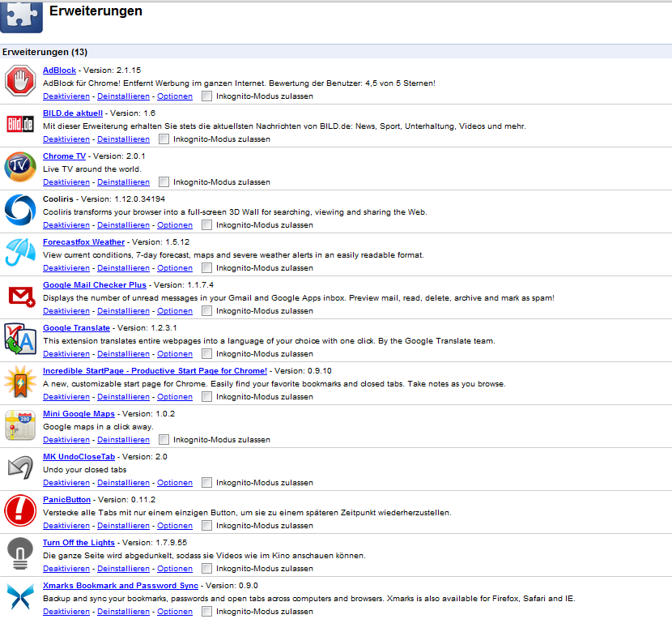Screen dimensions: 672x619
Task: Toggle incognito checkbox for Forecastfox Weather
Action: coord(206,267)
